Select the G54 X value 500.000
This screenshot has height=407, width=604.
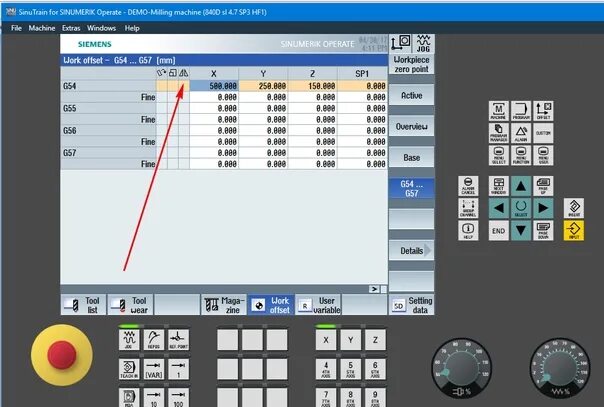(214, 86)
